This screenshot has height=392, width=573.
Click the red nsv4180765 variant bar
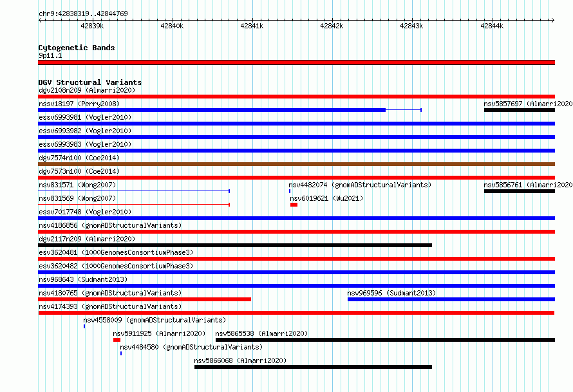145,299
